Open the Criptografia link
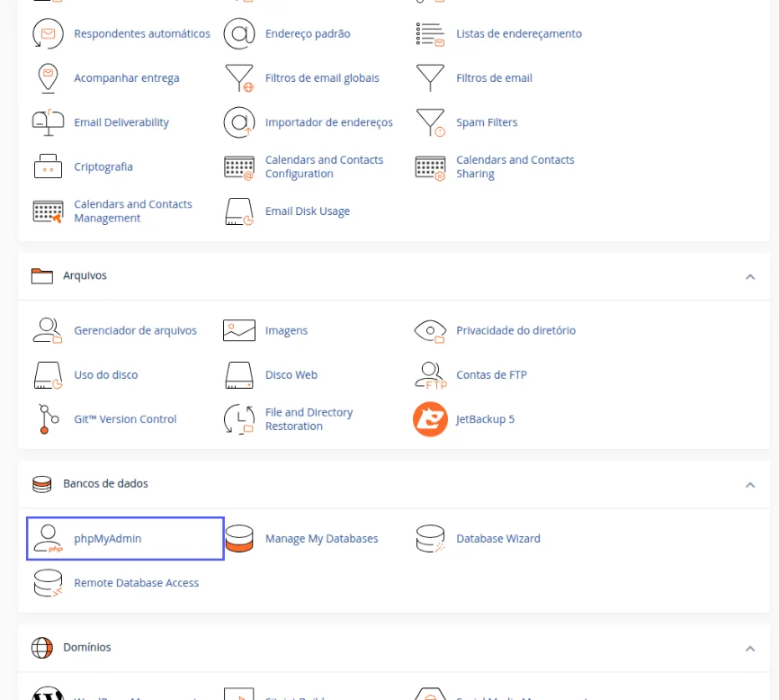Viewport: 779px width, 700px height. [103, 166]
